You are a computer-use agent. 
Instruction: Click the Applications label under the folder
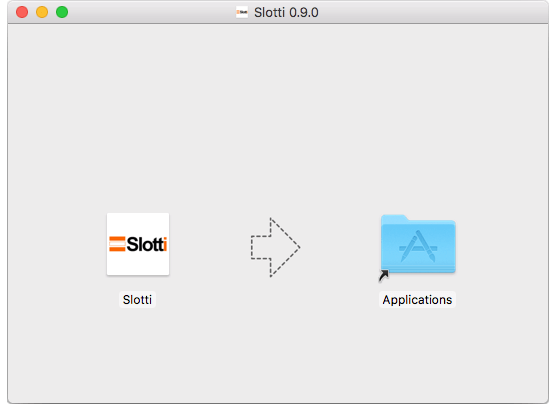417,300
